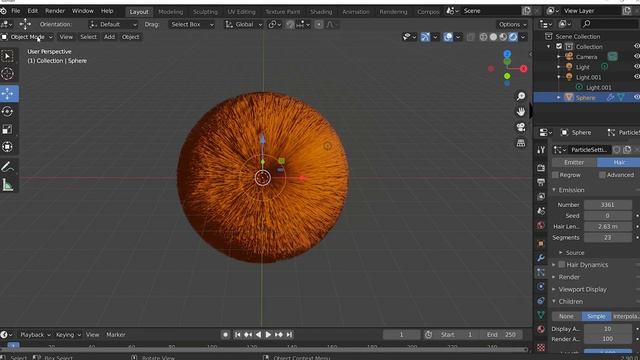Click the particle Number field
This screenshot has width=640, height=360.
[607, 205]
